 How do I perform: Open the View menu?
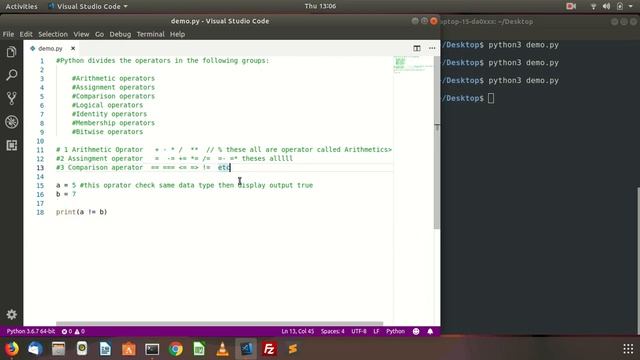click(x=81, y=34)
